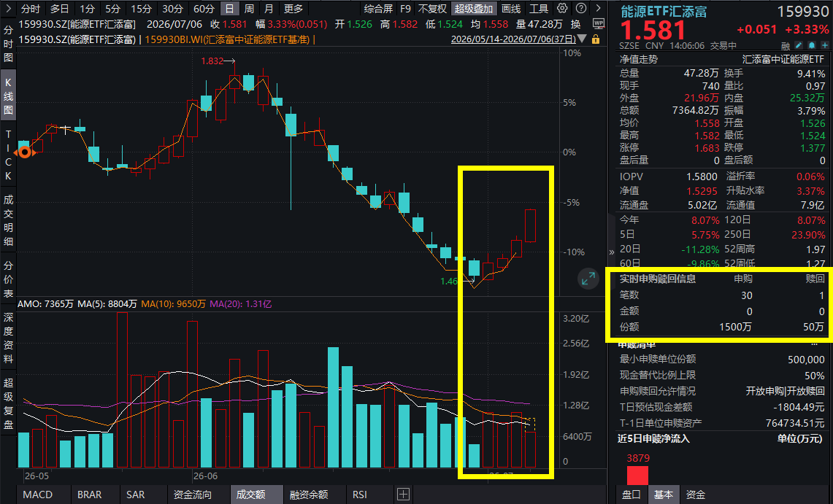Click the WP monitor icon
The height and width of the screenshot is (504, 833).
598,24
